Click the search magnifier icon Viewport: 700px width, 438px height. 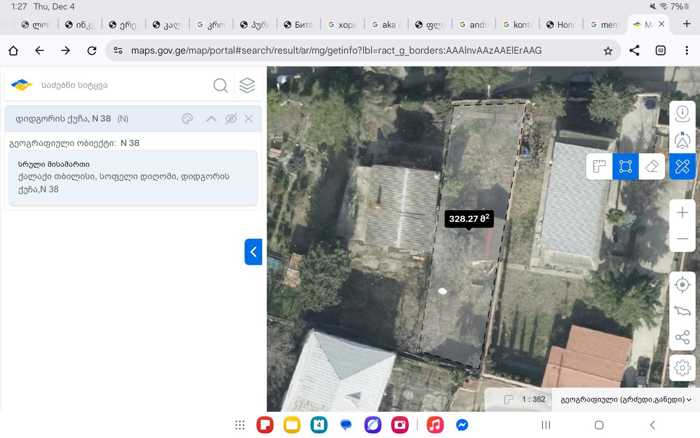pos(220,86)
